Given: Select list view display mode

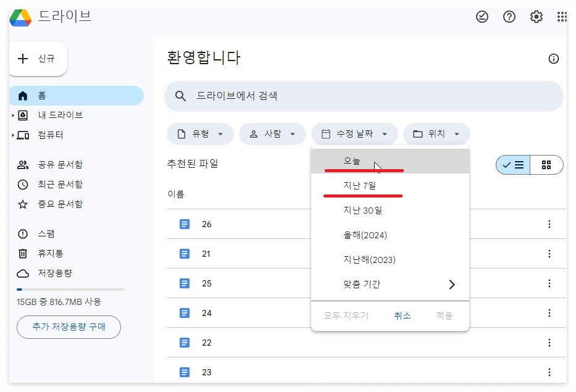Looking at the screenshot, I should point(513,164).
